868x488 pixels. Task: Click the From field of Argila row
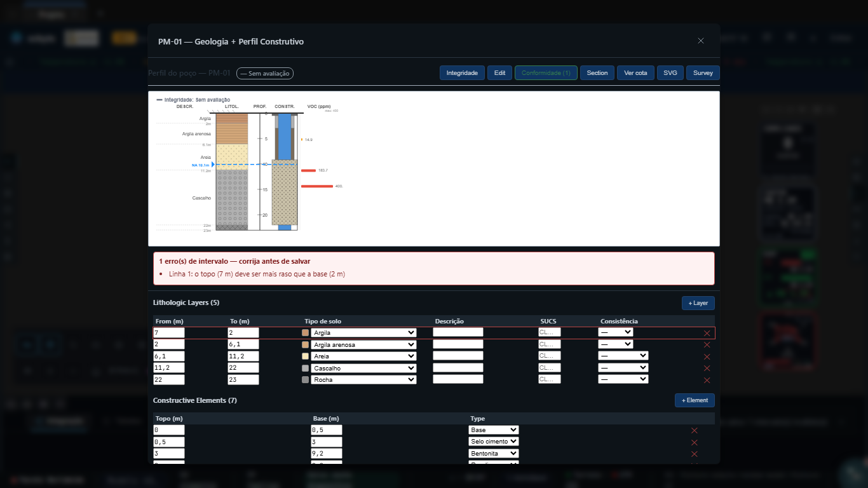point(169,332)
